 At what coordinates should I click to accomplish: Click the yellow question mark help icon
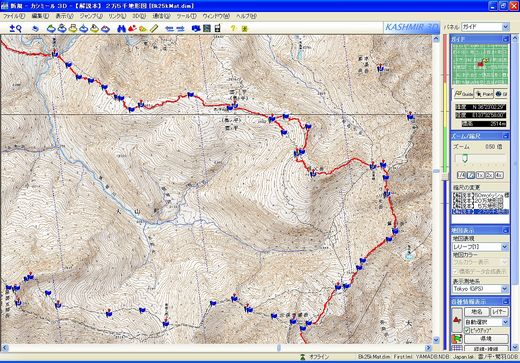pos(233,29)
